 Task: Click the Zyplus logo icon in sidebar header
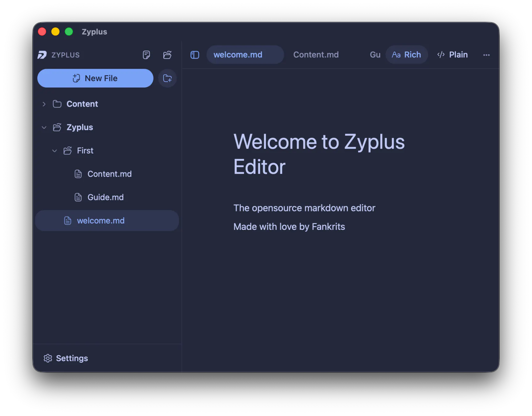[42, 55]
